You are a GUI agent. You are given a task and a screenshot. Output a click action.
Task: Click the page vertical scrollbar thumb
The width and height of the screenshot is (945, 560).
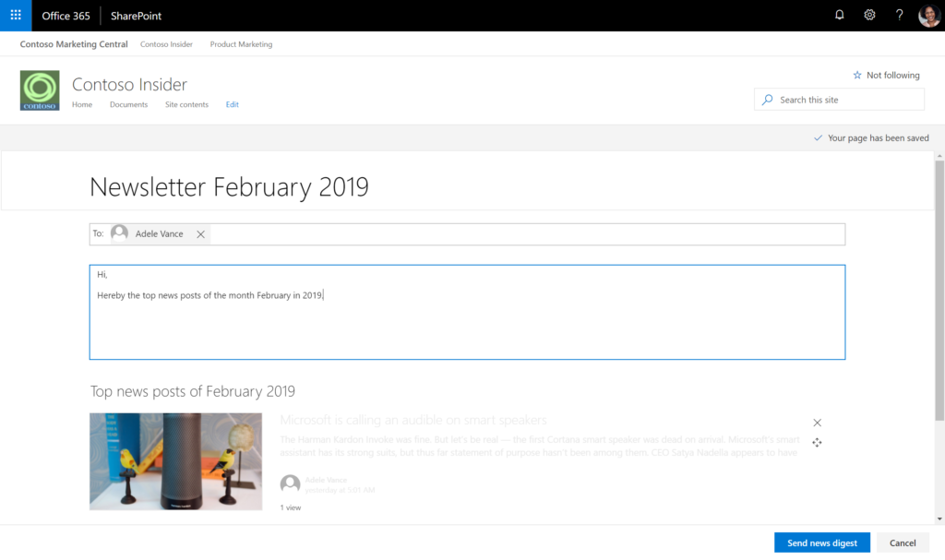point(939,291)
